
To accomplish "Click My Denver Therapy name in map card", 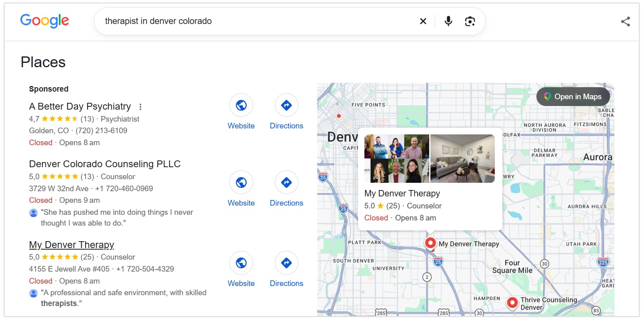I will click(x=402, y=194).
